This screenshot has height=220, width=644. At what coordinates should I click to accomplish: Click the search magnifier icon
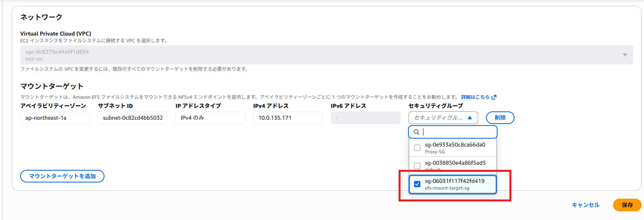click(416, 132)
